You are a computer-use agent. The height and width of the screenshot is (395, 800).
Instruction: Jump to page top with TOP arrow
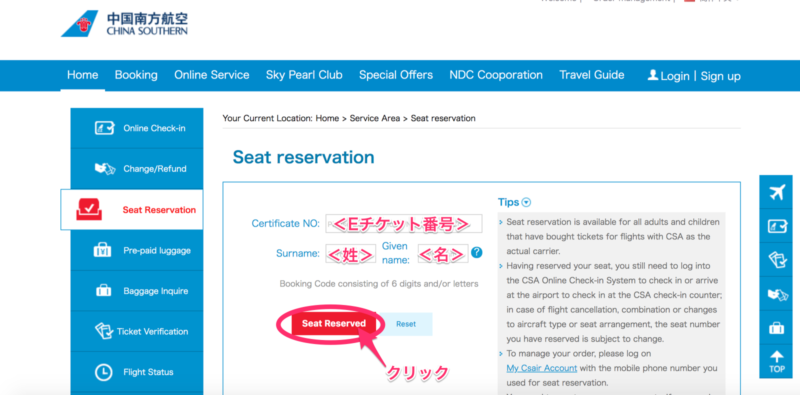coord(777,362)
